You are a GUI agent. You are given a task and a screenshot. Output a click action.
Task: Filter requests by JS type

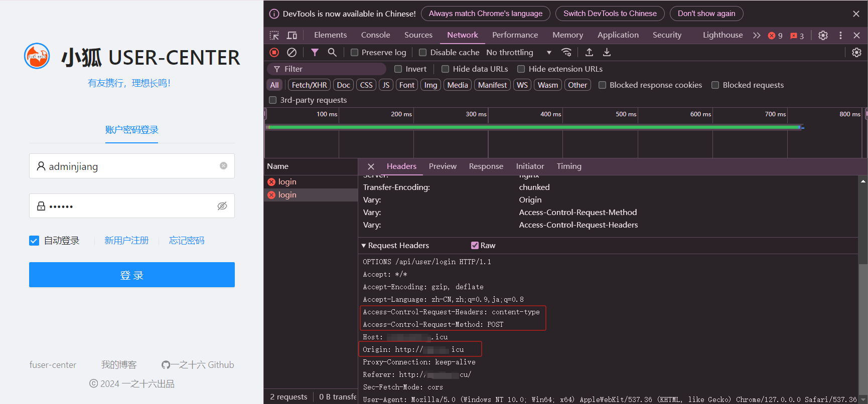[386, 85]
